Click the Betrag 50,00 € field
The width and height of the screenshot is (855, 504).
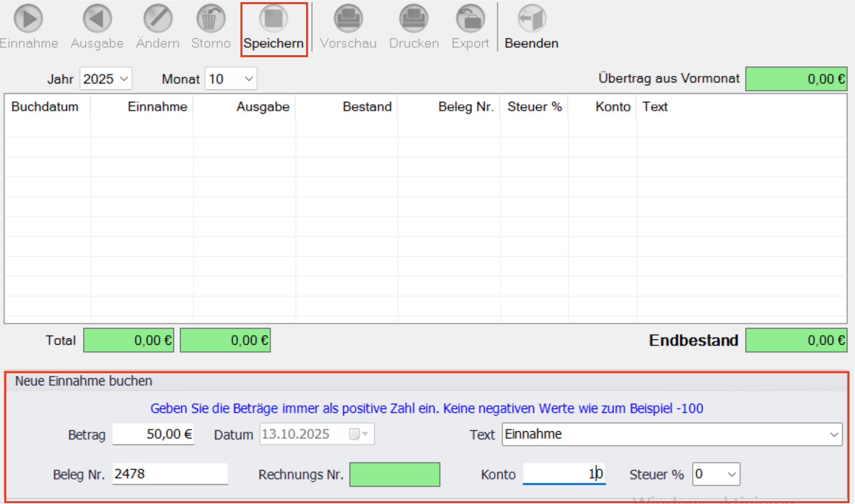pos(153,434)
